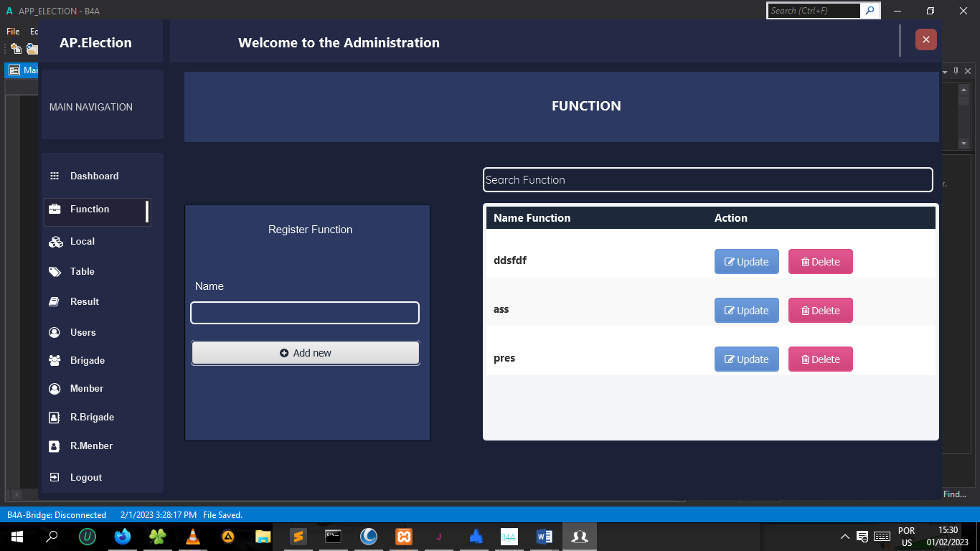980x551 pixels.
Task: Open the command prompt taskbar icon
Action: tap(333, 536)
